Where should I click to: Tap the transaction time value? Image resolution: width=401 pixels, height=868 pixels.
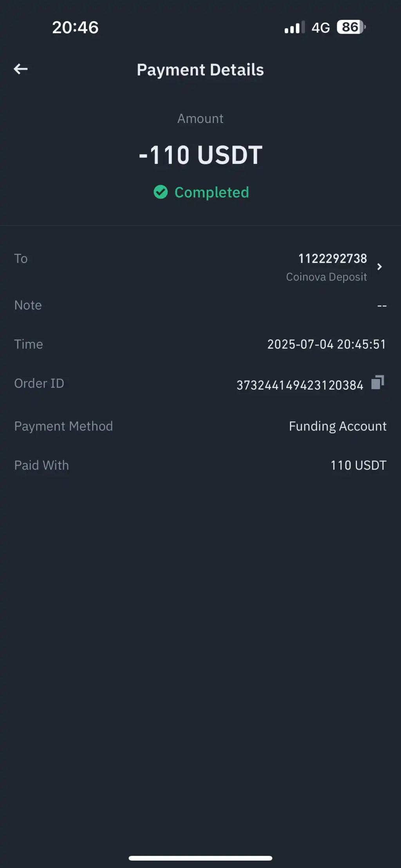pos(327,344)
